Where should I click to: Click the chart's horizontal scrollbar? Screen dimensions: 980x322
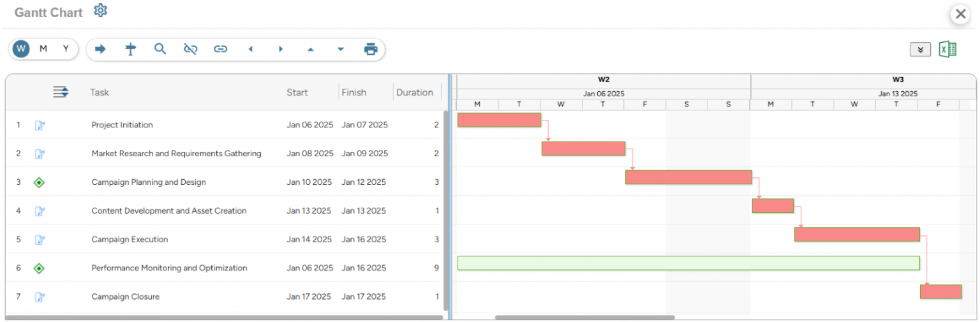(x=584, y=317)
